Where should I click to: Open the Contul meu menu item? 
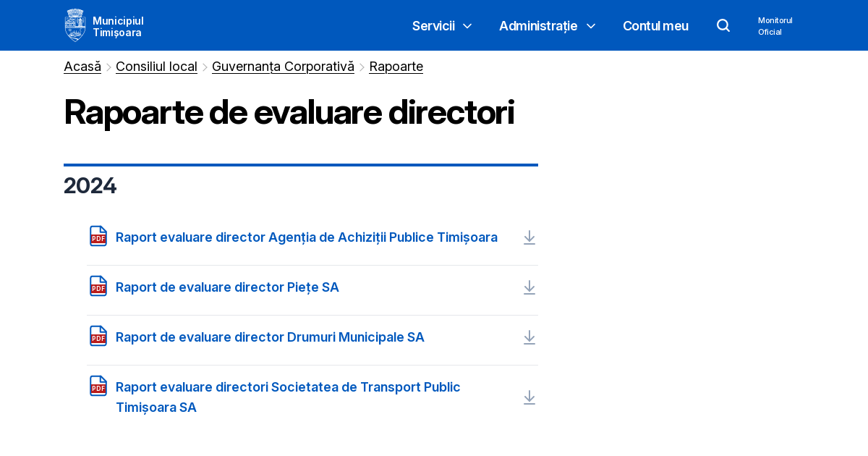[x=655, y=25]
